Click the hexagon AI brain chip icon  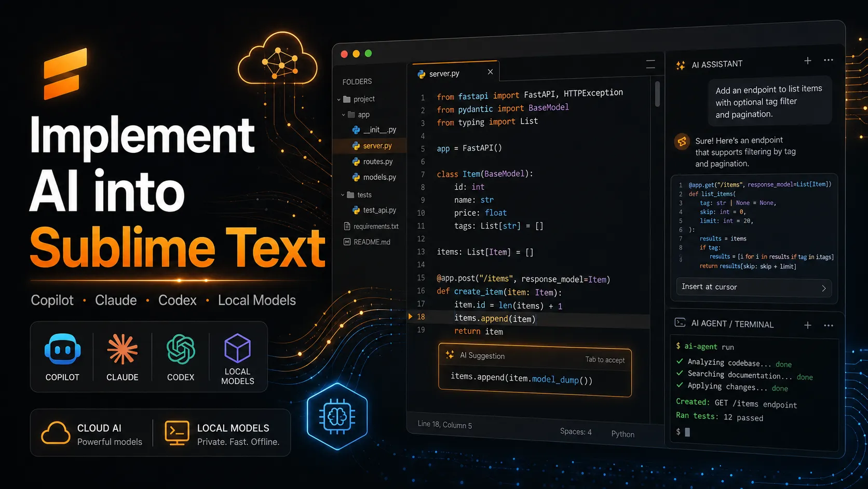tap(337, 416)
